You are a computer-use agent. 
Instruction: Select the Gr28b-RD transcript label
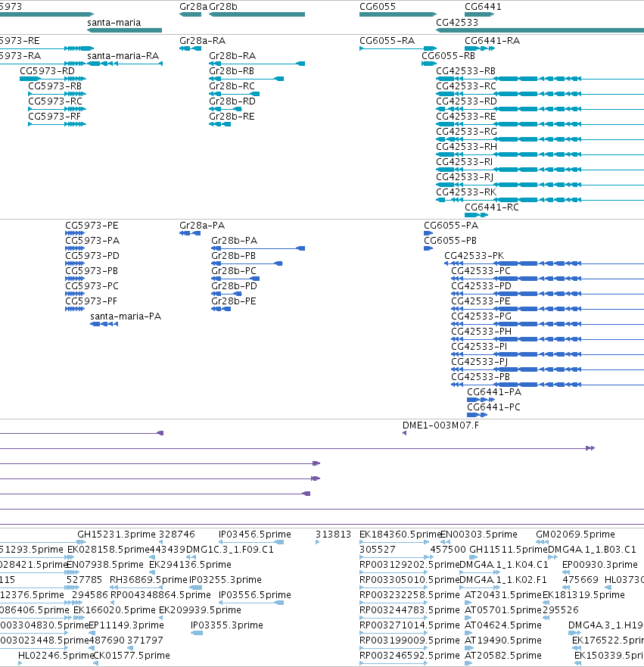click(x=232, y=101)
